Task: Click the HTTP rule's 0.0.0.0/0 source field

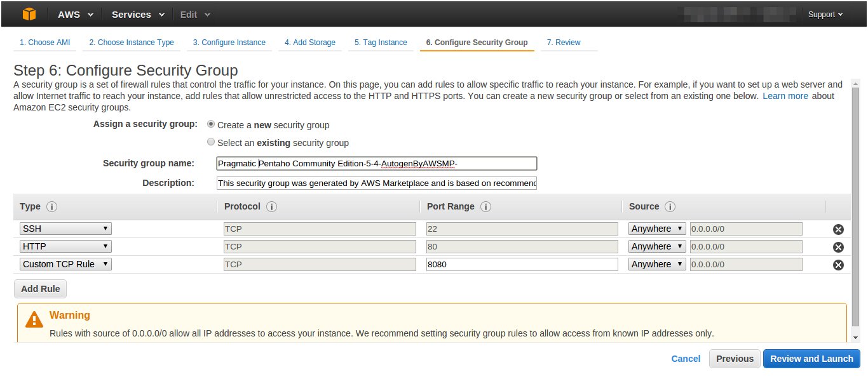Action: pos(746,246)
